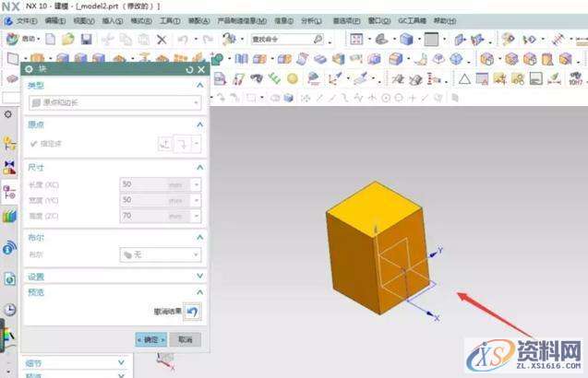Open the assembly navigator in left sidebar
Viewport: 588px width, 378px height.
pyautogui.click(x=10, y=143)
